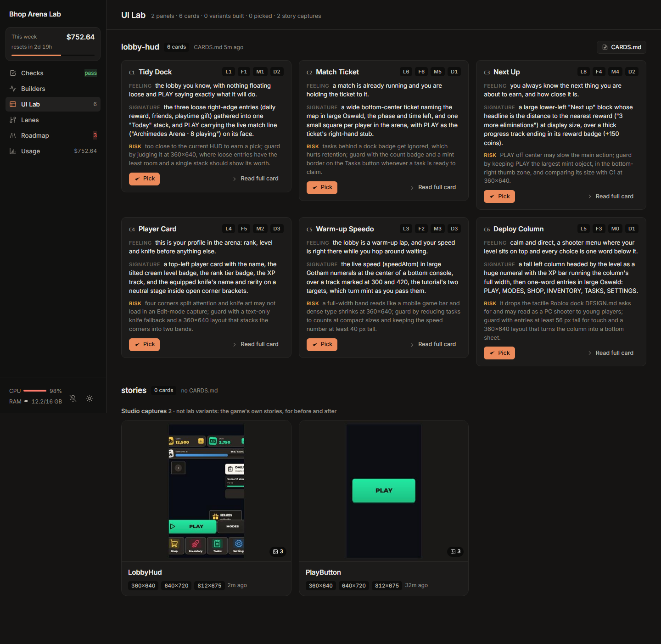This screenshot has height=644, width=661.
Task: Expand Read full card for Warm-up Speedo
Action: 433,344
